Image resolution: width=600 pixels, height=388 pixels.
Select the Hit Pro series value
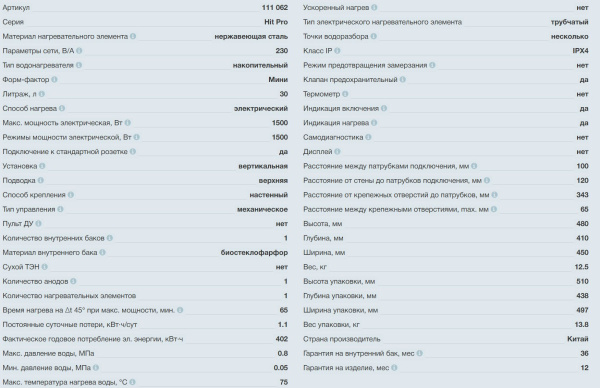[x=276, y=22]
